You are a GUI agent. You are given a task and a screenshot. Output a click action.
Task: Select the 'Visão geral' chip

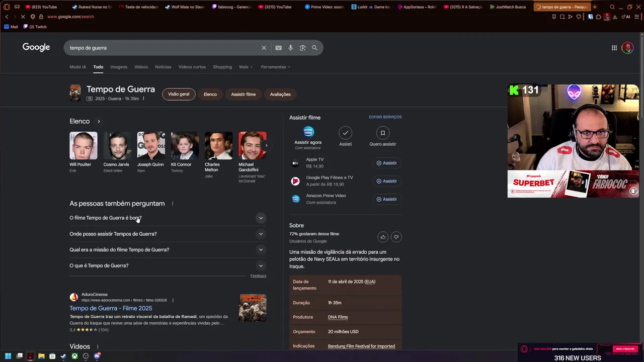click(179, 94)
